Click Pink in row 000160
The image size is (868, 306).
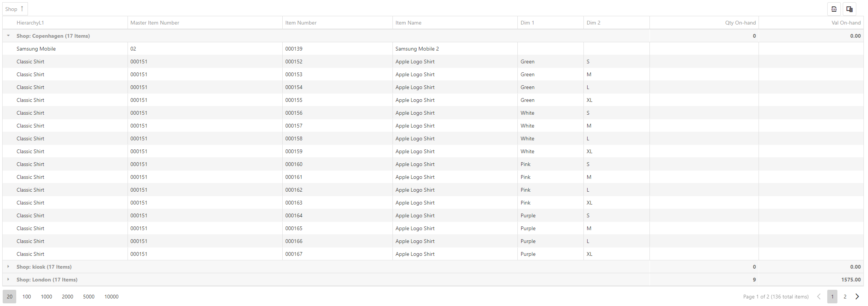pyautogui.click(x=525, y=164)
